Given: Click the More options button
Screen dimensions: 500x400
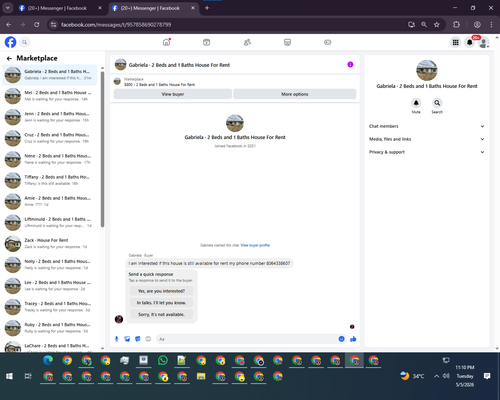Looking at the screenshot, I should point(295,94).
